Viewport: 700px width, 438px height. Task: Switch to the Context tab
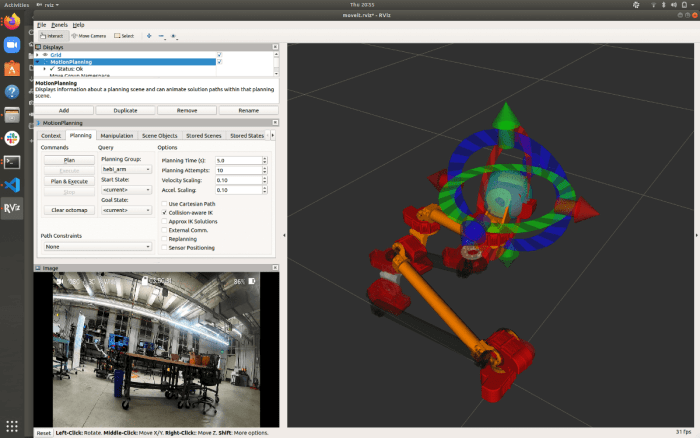51,135
